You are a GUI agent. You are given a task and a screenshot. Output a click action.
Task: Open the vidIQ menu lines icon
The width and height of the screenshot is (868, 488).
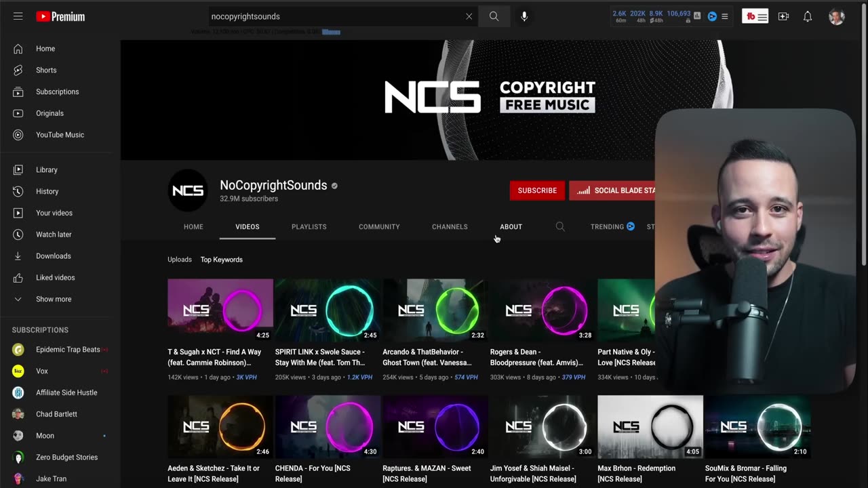click(x=724, y=16)
